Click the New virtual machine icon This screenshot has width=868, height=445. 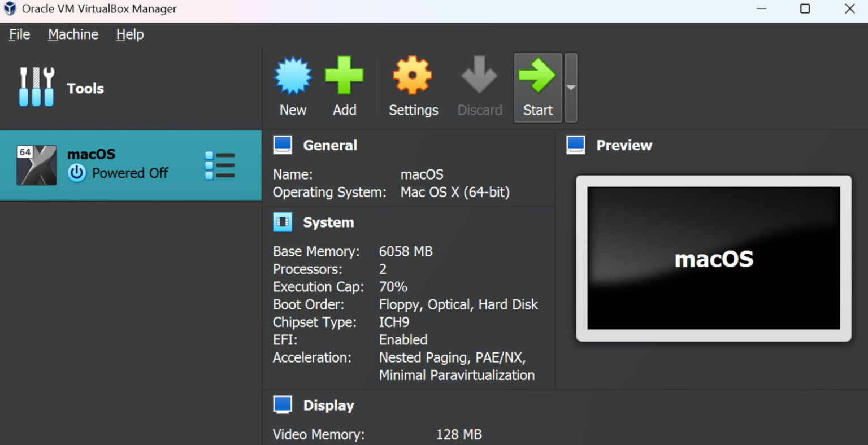tap(292, 76)
